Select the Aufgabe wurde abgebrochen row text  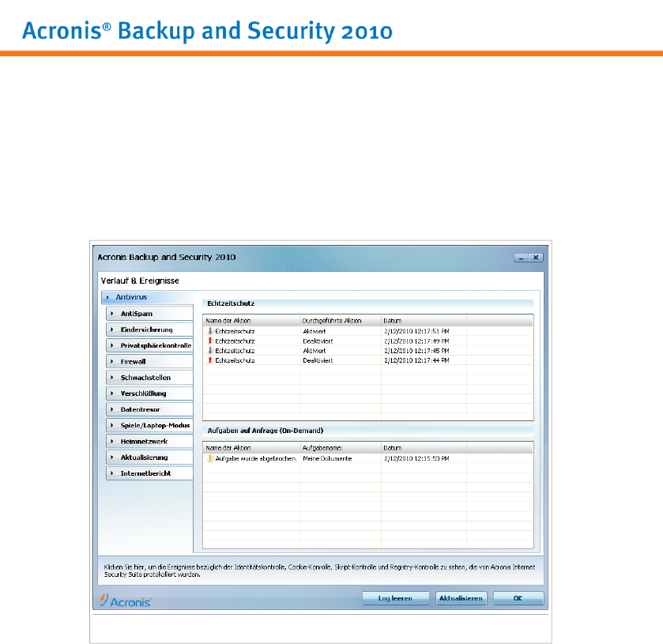pos(256,458)
